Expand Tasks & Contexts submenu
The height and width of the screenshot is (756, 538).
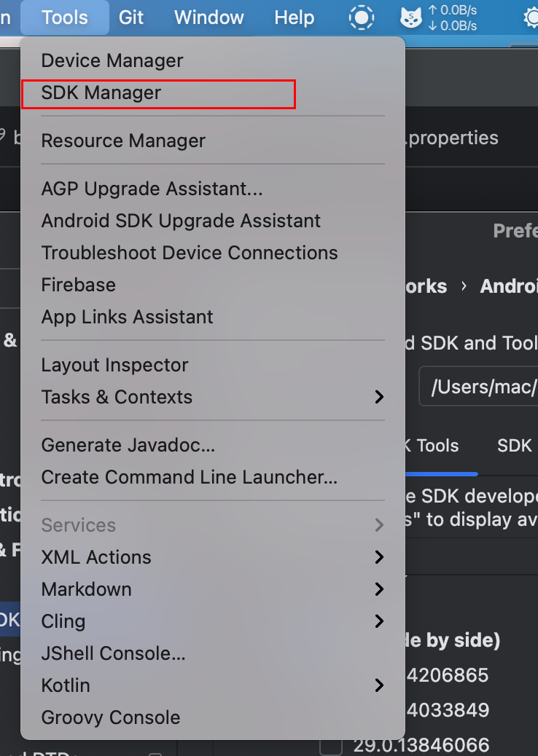click(x=213, y=397)
